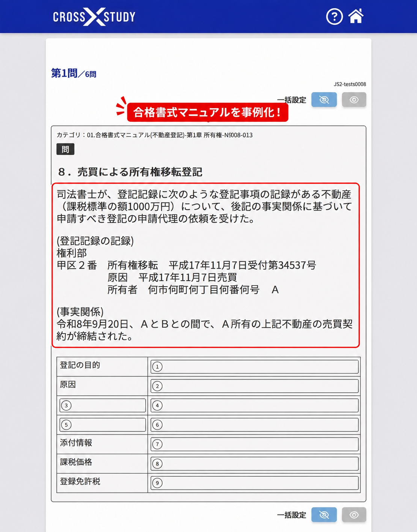Go to home via house icon

(356, 16)
